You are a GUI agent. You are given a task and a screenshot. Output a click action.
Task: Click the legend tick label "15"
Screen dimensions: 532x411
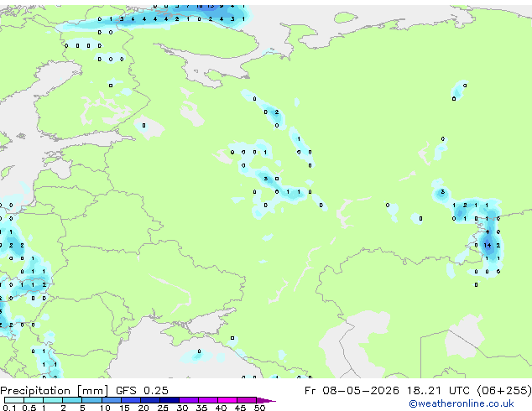(x=124, y=408)
